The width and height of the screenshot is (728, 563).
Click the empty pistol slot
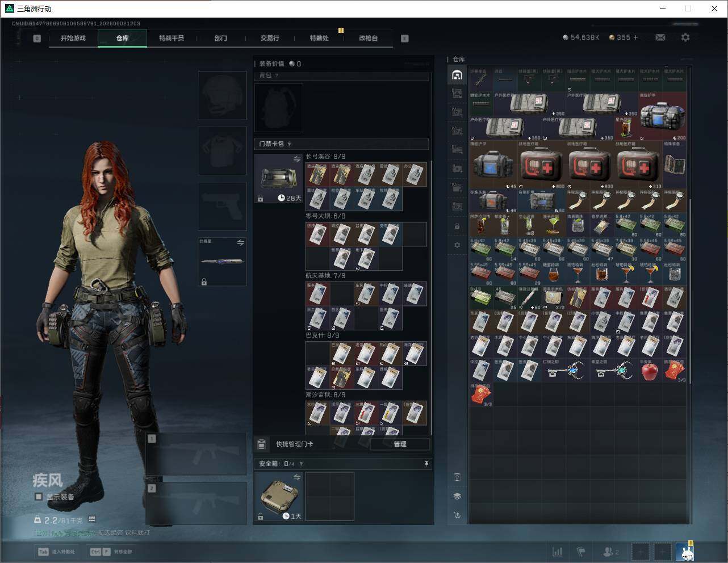pyautogui.click(x=222, y=206)
